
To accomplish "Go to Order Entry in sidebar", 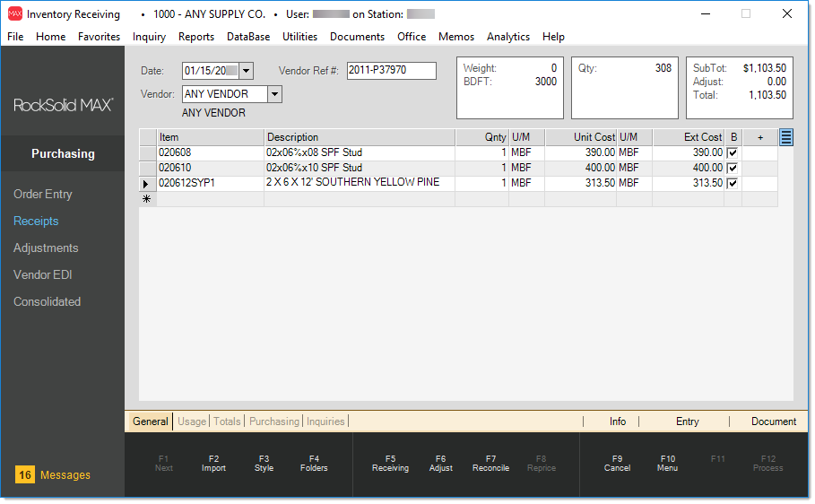I will [x=43, y=194].
